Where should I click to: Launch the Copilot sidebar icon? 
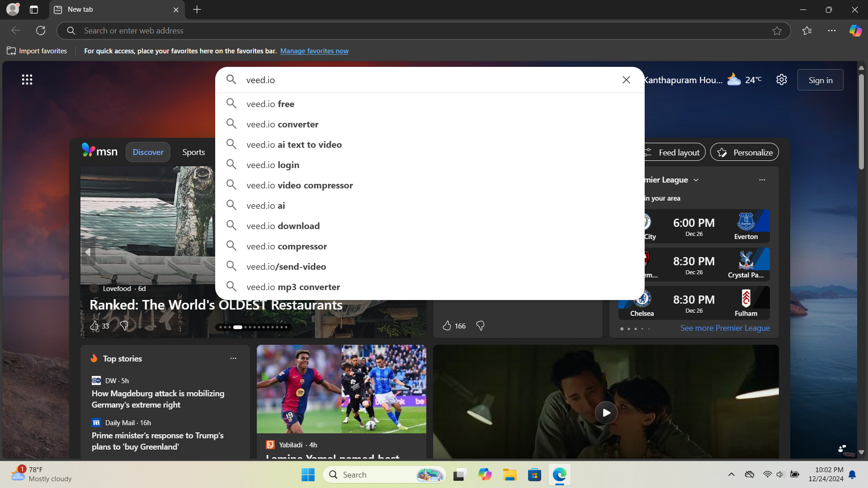(855, 31)
